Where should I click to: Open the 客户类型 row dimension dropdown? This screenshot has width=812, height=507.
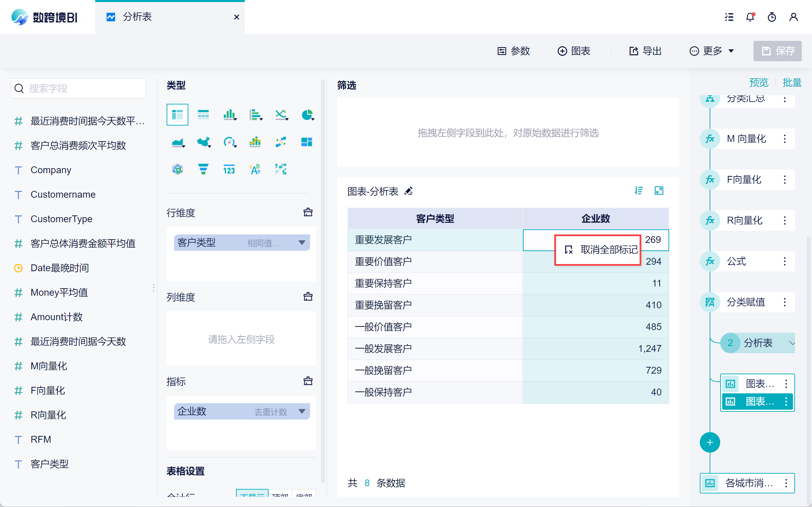pyautogui.click(x=302, y=243)
